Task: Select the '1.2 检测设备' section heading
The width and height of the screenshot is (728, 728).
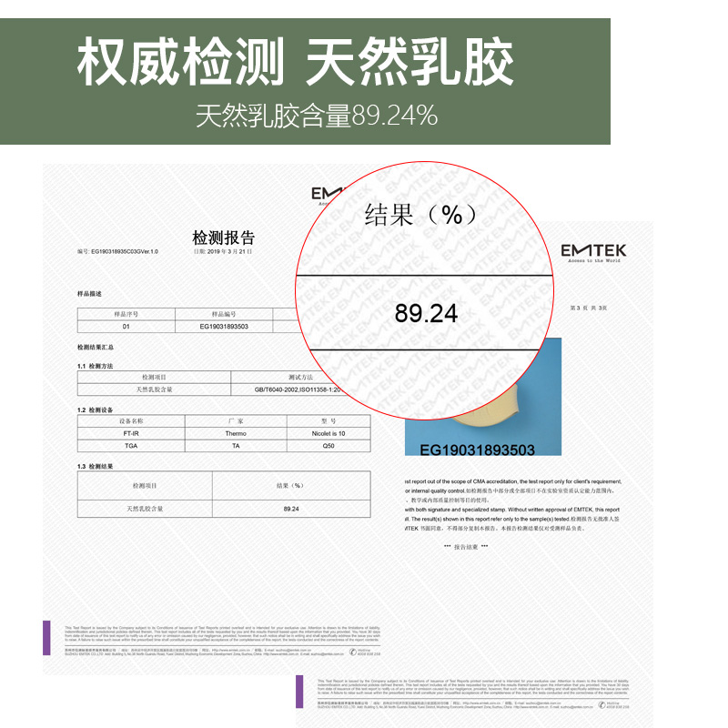Action: (96, 410)
